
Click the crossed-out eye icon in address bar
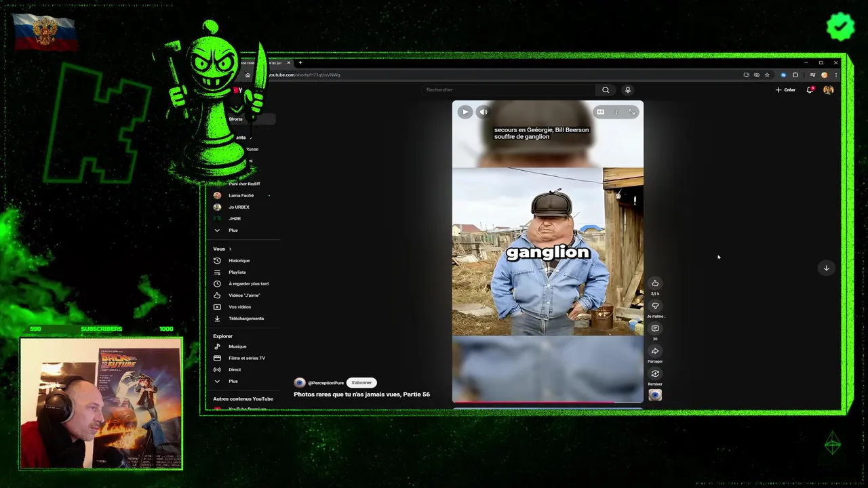[x=757, y=75]
